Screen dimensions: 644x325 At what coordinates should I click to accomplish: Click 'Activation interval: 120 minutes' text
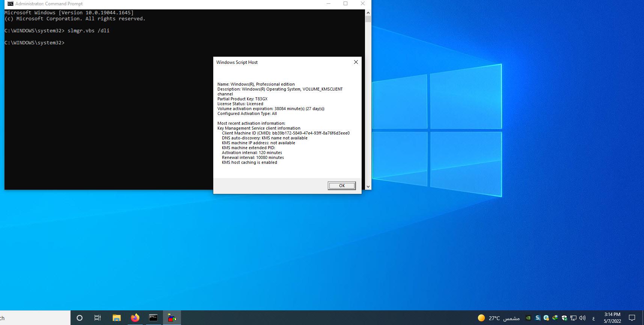pos(252,153)
